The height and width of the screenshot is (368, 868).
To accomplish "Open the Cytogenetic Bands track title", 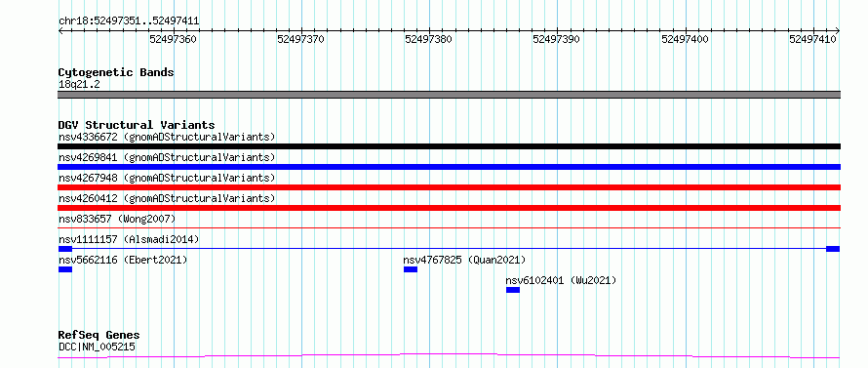I will coord(116,72).
